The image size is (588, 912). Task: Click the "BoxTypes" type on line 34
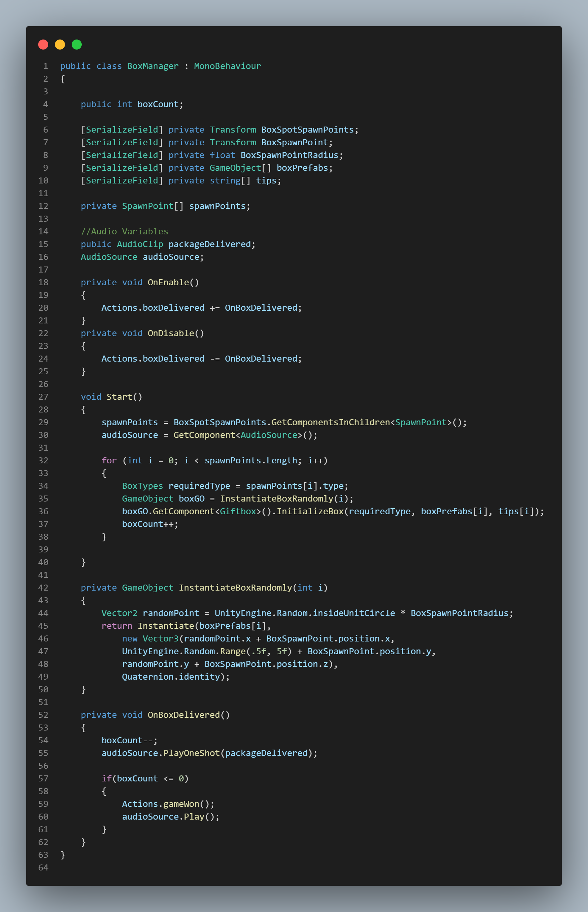(142, 486)
